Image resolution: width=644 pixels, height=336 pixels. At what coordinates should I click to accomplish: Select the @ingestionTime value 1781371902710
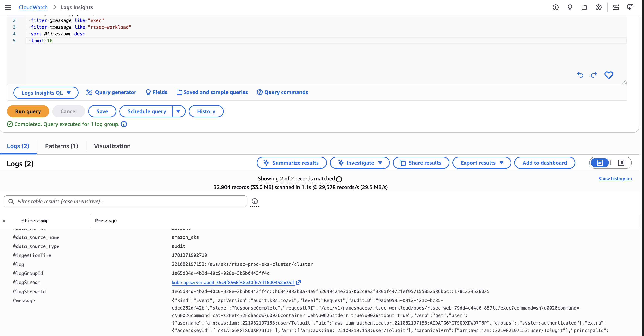(189, 255)
